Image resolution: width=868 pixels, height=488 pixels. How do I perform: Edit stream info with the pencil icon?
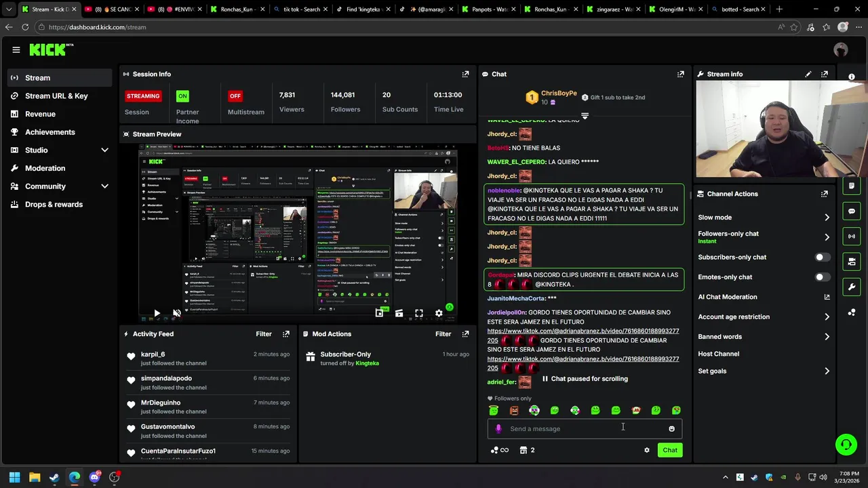click(x=808, y=74)
